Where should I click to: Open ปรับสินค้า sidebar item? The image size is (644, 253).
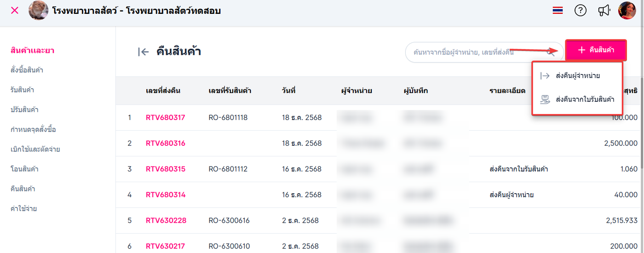click(x=24, y=109)
